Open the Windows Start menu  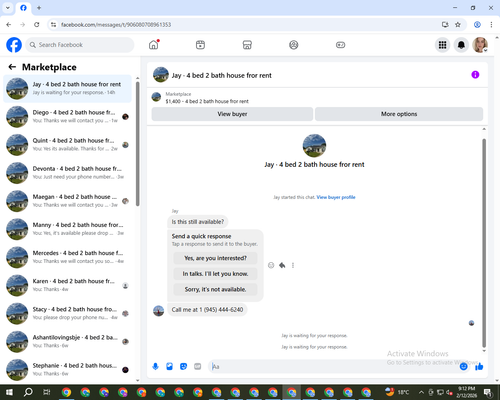pyautogui.click(x=9, y=392)
